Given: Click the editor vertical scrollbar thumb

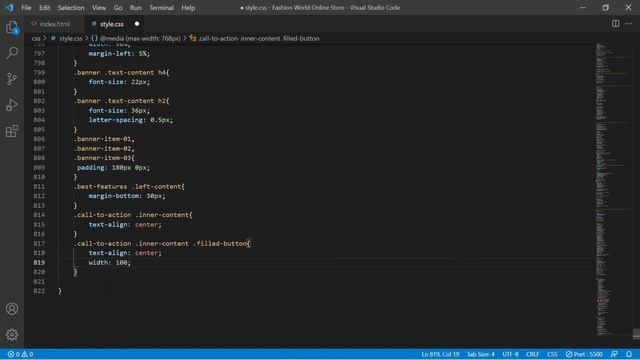Looking at the screenshot, I should click(636, 334).
